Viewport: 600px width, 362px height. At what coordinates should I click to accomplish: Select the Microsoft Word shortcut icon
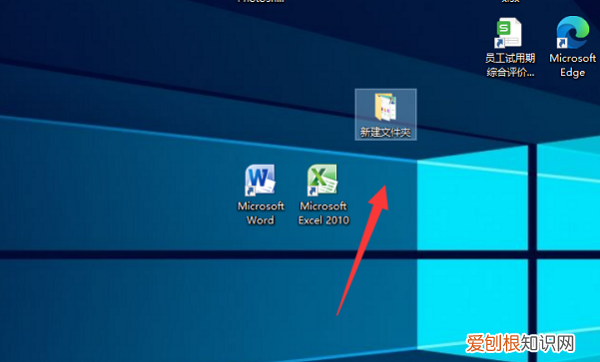(260, 180)
